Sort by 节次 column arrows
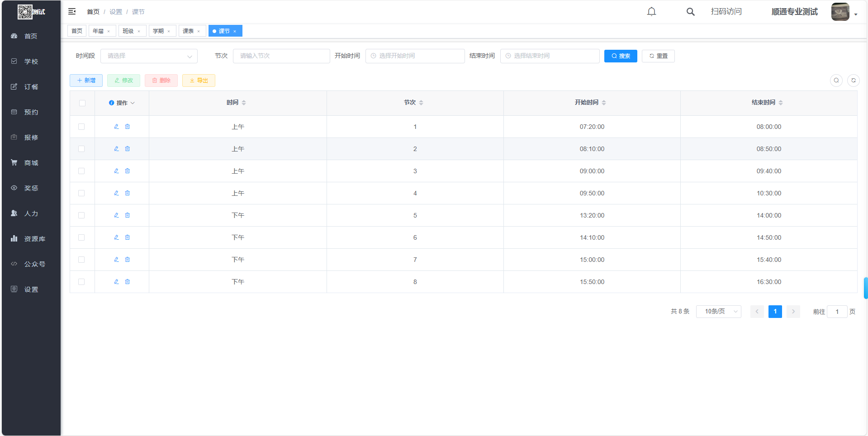The image size is (868, 436). [421, 103]
